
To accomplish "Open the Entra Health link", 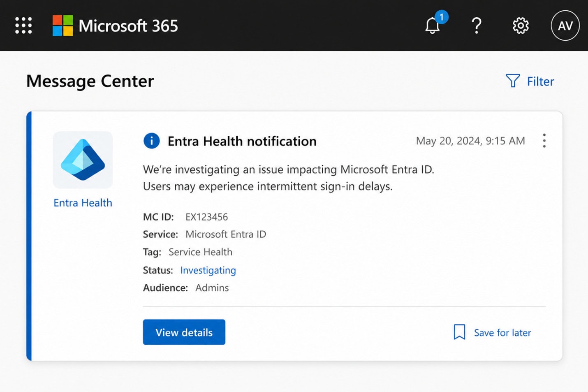I will pyautogui.click(x=83, y=203).
